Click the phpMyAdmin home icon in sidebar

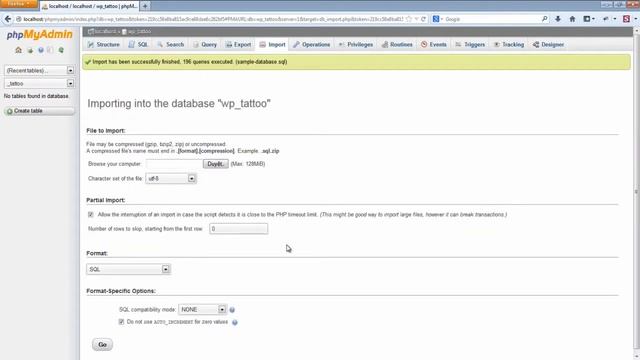(x=18, y=50)
